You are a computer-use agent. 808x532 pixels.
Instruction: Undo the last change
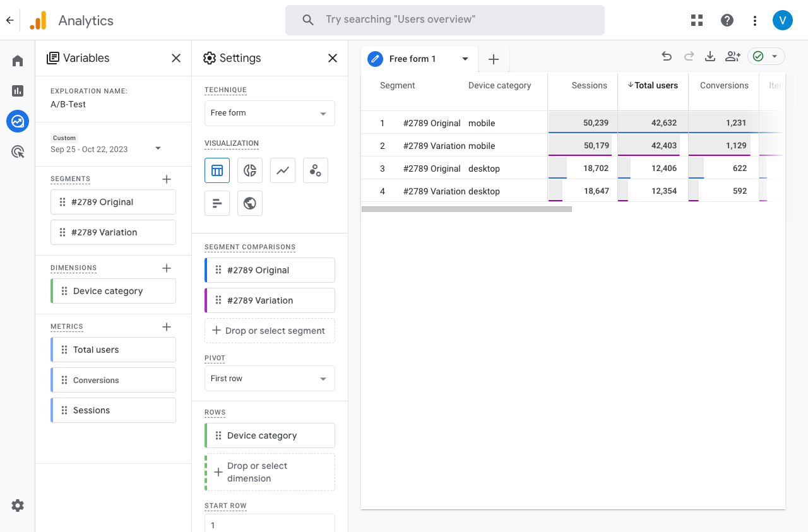pyautogui.click(x=667, y=57)
